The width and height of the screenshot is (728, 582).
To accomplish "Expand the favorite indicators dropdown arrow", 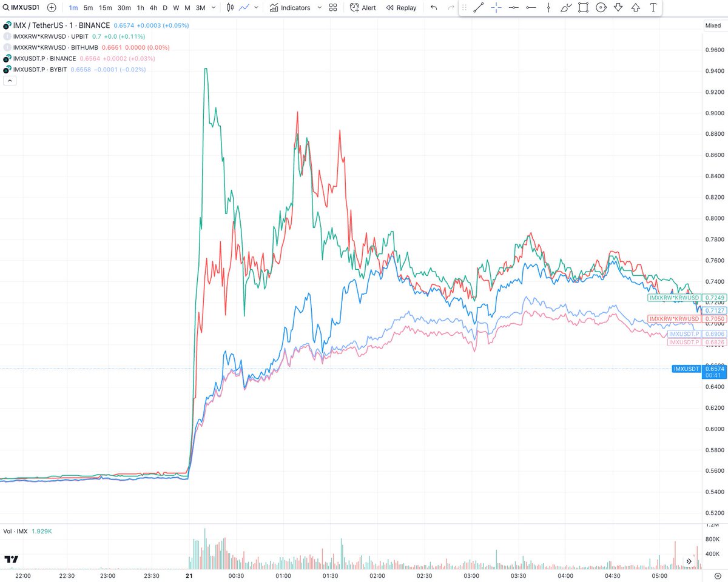I will pyautogui.click(x=319, y=8).
